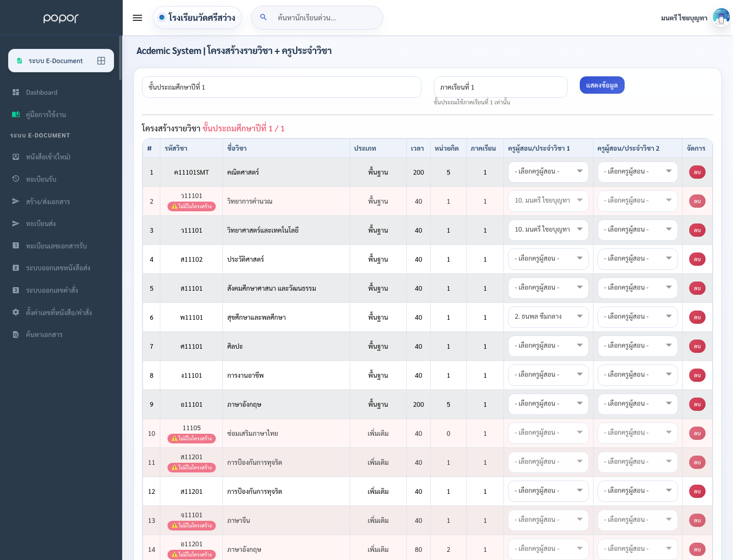
Task: Open teacher 1 dropdown for คณิตศาสตร์
Action: coord(548,172)
